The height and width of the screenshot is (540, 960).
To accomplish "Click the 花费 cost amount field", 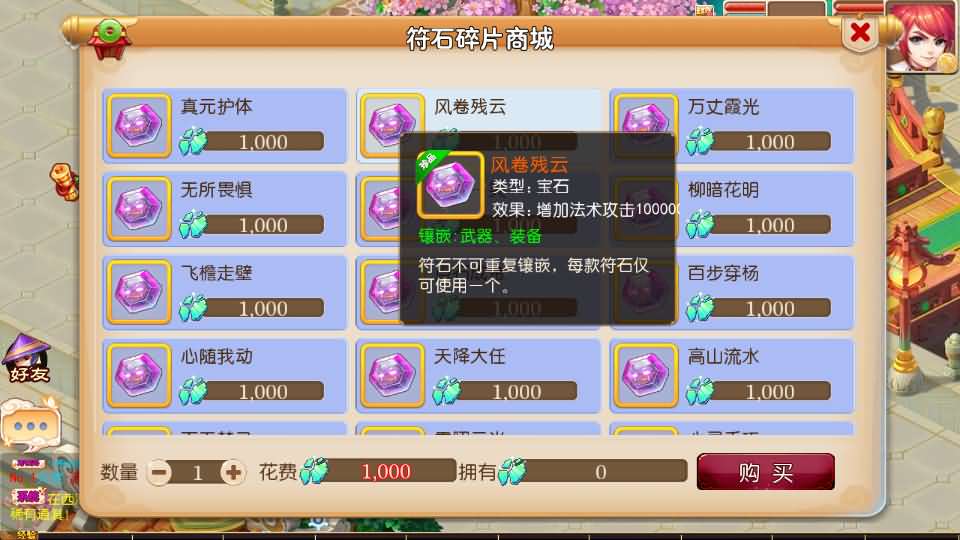I will click(x=378, y=471).
